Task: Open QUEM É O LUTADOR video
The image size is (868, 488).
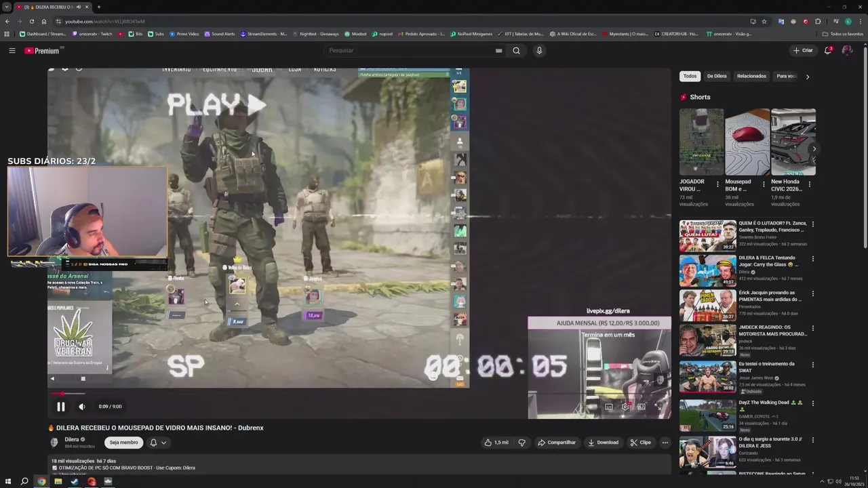Action: click(708, 235)
